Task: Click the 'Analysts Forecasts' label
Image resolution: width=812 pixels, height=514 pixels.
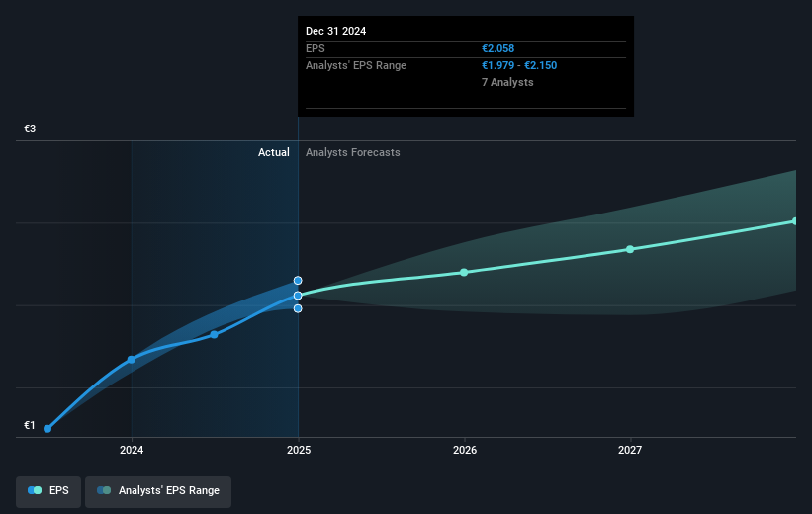Action: (353, 152)
